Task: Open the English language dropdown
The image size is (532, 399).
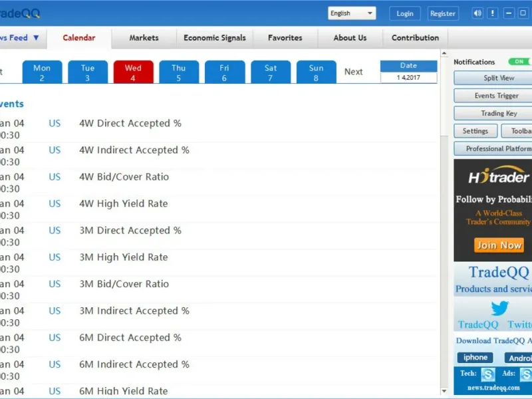Action: (x=352, y=13)
